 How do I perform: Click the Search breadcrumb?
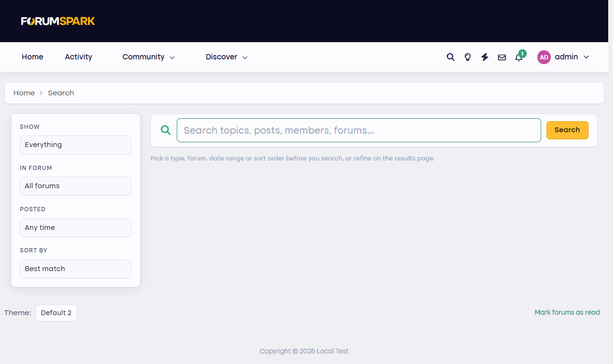(x=61, y=93)
